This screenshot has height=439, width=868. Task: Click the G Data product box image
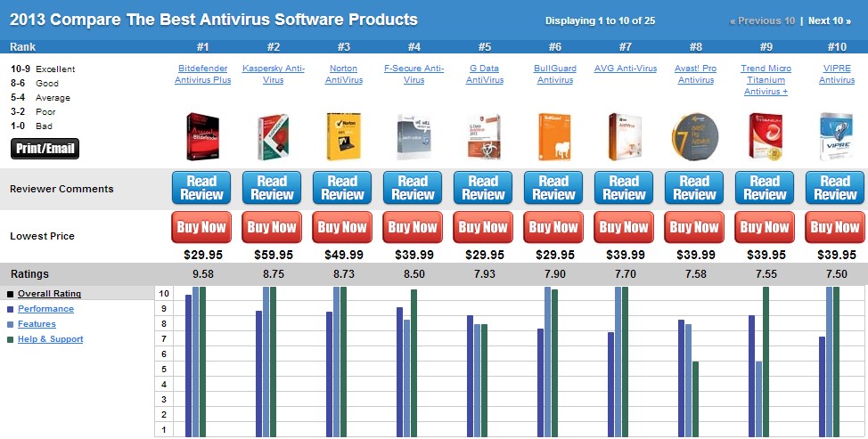tap(485, 136)
